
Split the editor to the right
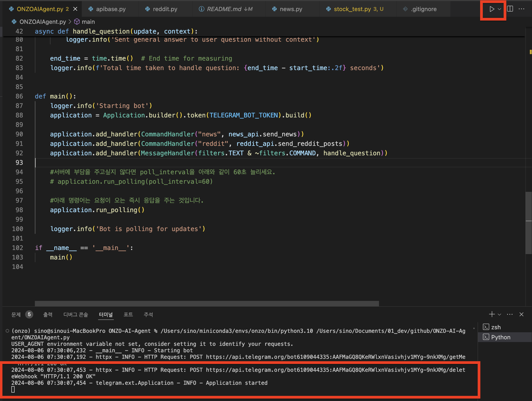(510, 9)
